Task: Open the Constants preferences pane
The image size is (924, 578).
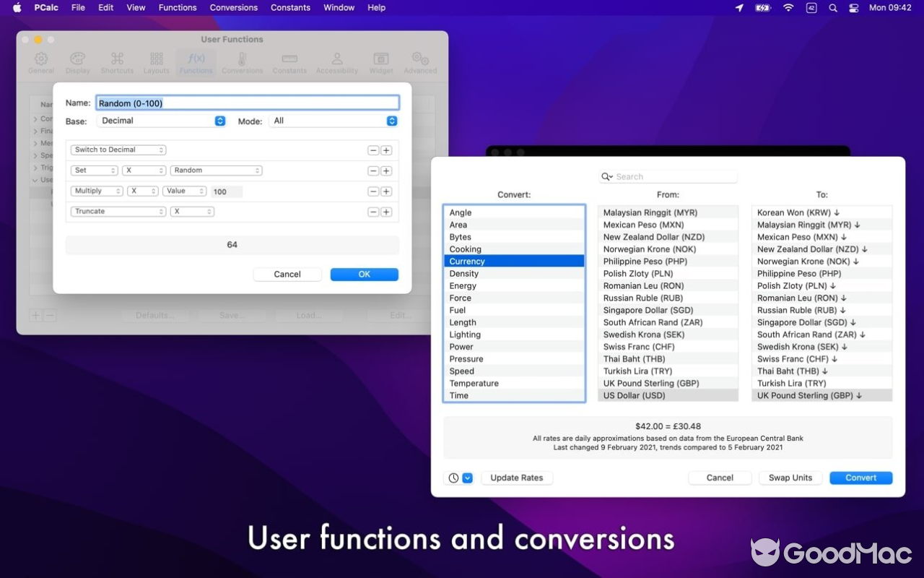Action: pyautogui.click(x=289, y=62)
